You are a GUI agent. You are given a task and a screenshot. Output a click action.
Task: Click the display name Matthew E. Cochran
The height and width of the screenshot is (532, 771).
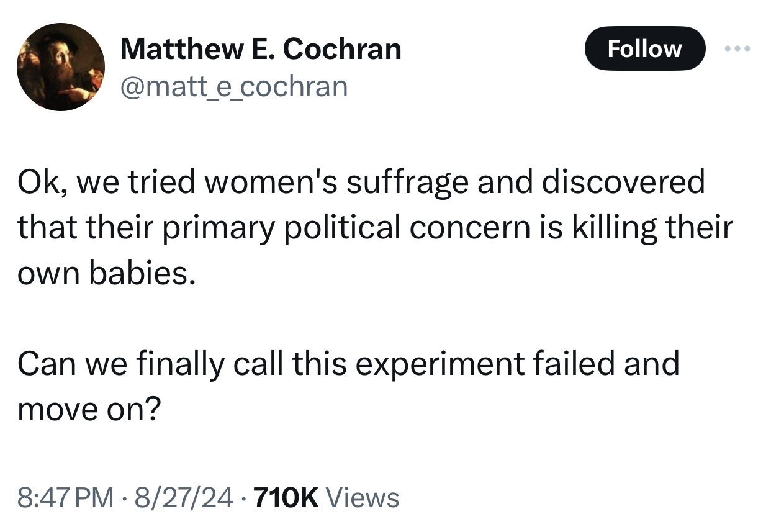261,49
